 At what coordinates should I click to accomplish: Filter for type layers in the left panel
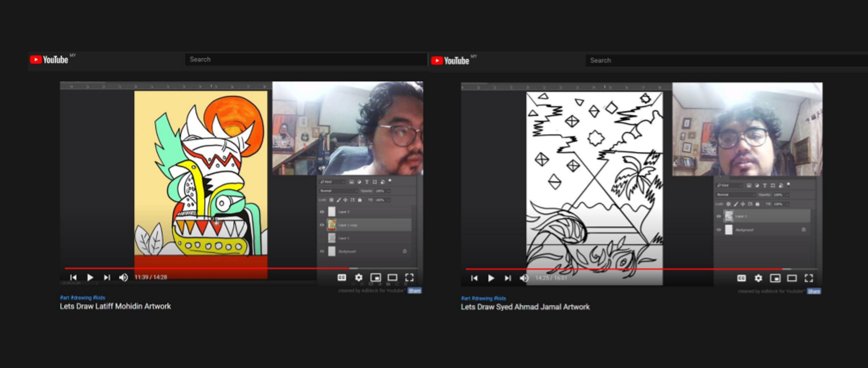click(367, 182)
